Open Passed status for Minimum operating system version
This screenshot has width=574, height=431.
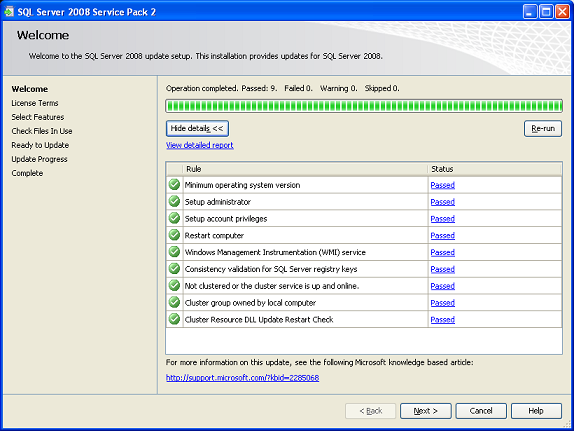443,185
